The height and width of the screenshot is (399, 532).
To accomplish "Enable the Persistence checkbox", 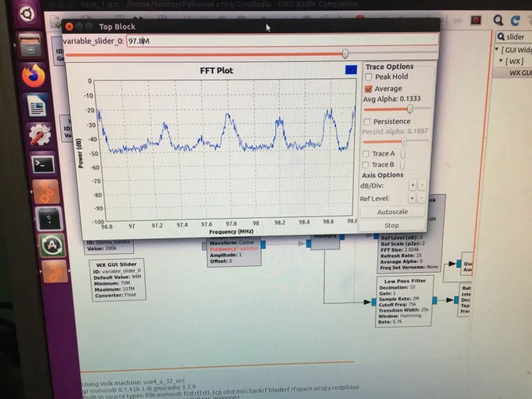I will click(x=367, y=122).
